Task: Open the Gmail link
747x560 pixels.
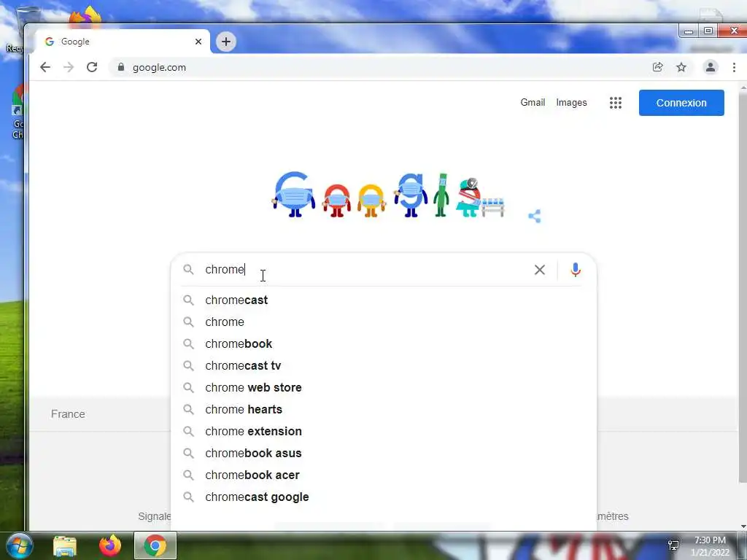Action: click(x=533, y=102)
